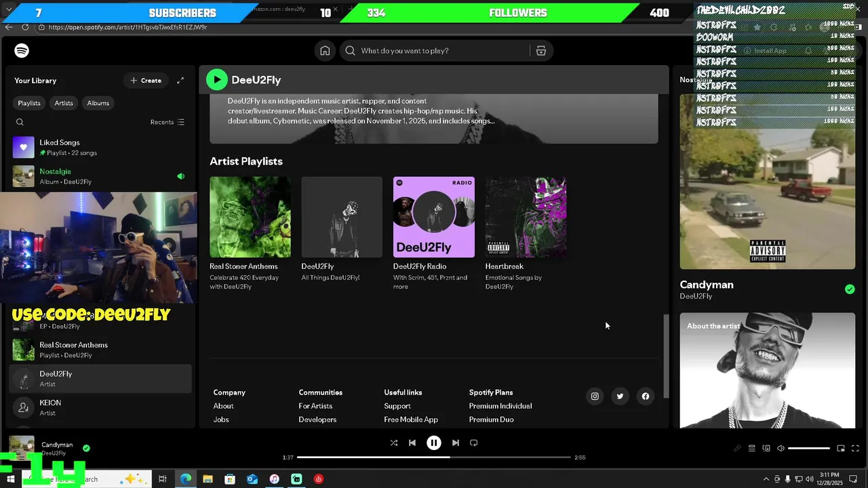The image size is (868, 488).
Task: Open Developers footer link
Action: [317, 420]
